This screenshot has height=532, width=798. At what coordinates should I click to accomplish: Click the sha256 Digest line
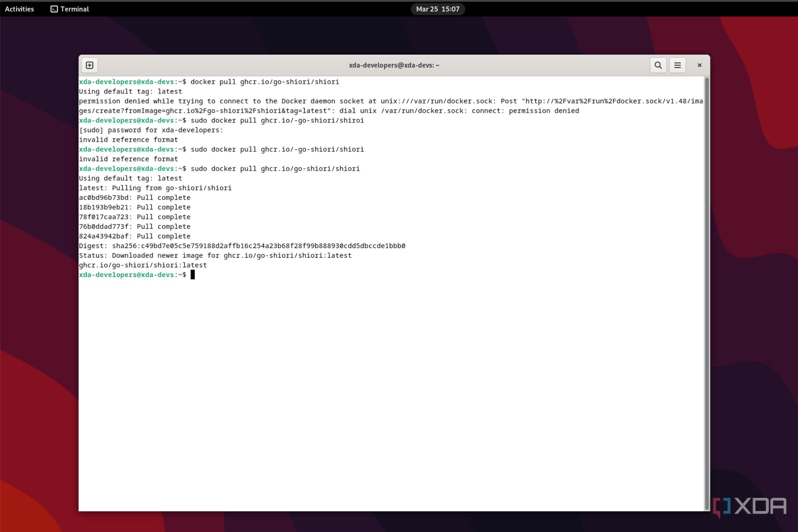click(242, 246)
